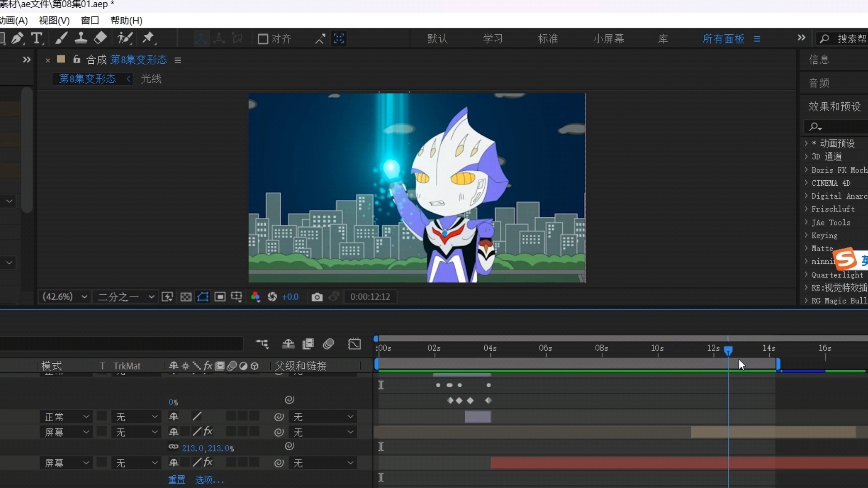Viewport: 868px width, 488px height.
Task: Click the 光线 composition breadcrumb
Action: click(151, 79)
